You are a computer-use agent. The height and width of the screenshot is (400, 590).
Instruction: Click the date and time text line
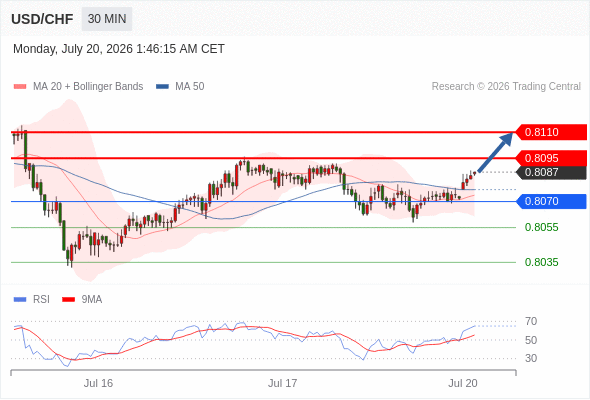(x=119, y=49)
